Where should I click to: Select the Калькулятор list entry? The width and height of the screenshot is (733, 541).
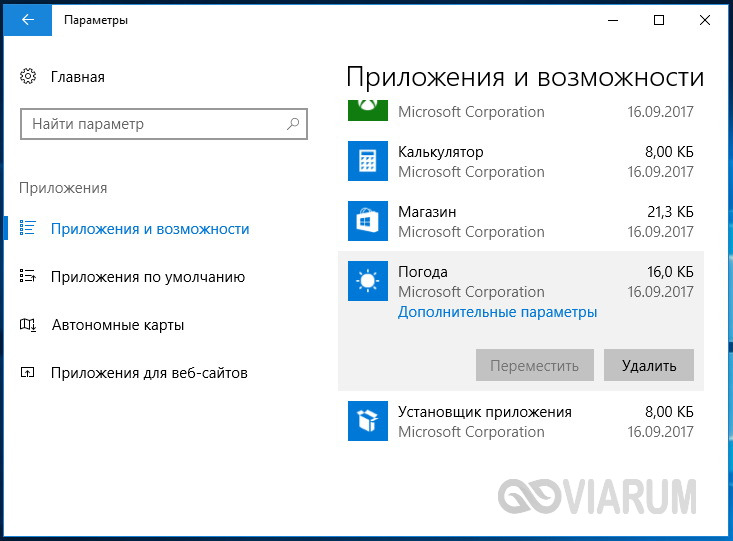[x=521, y=161]
